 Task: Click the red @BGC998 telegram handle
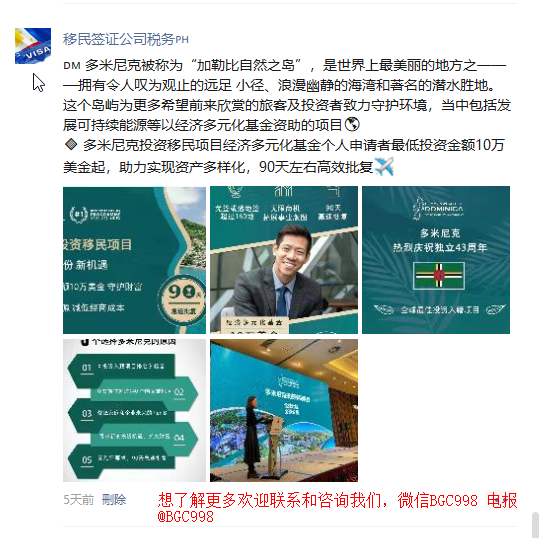pyautogui.click(x=185, y=517)
